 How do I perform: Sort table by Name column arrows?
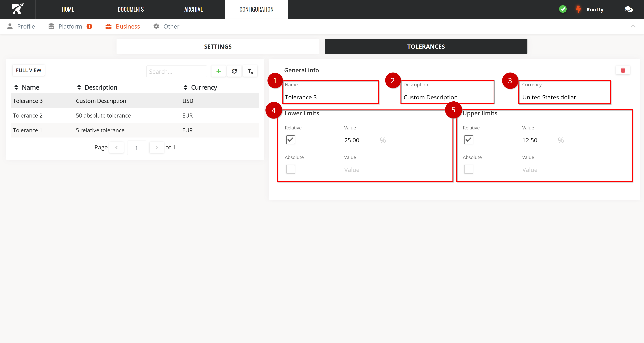[16, 87]
